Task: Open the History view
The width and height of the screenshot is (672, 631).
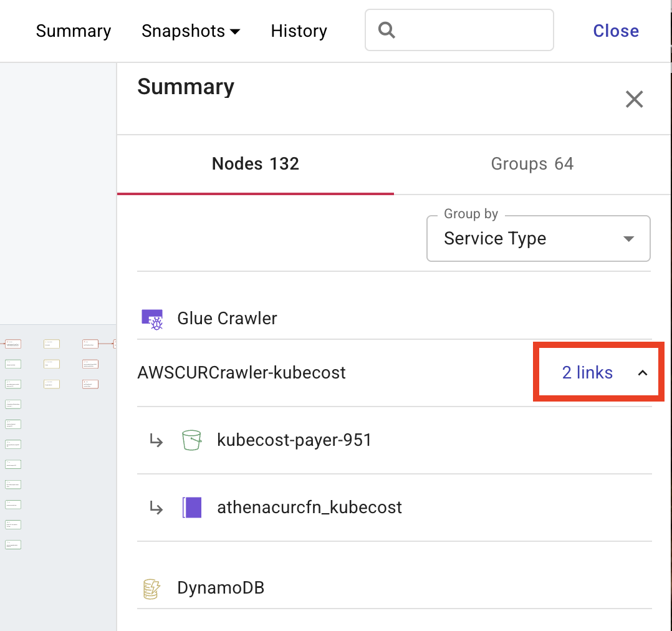Action: pos(299,31)
